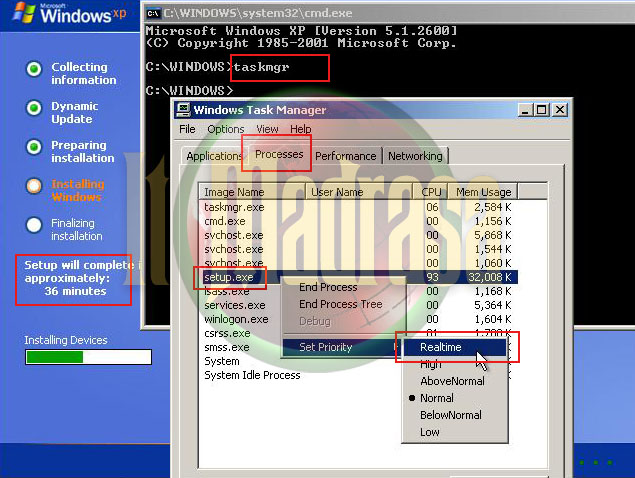Select the winlogon.exe process
The image size is (635, 478).
tap(236, 319)
